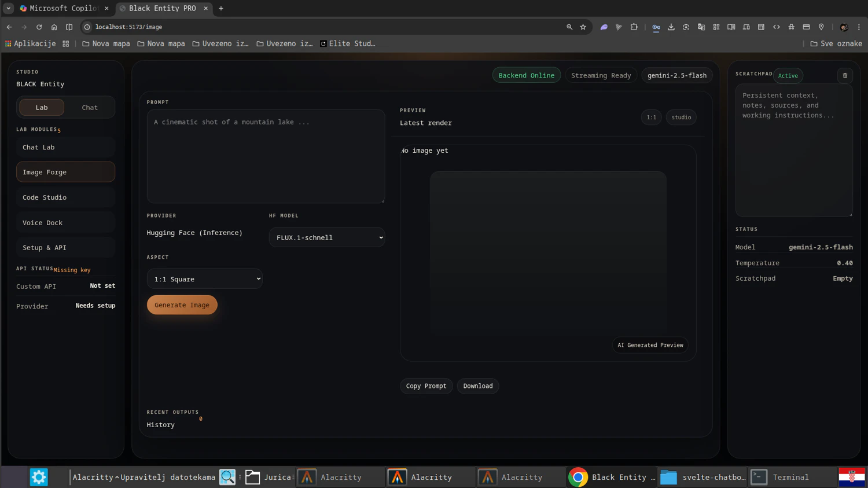Open the payment methods card icon

coord(806,27)
